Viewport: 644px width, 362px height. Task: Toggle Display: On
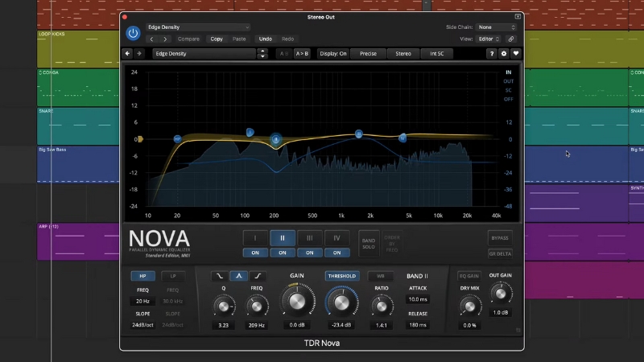tap(333, 53)
